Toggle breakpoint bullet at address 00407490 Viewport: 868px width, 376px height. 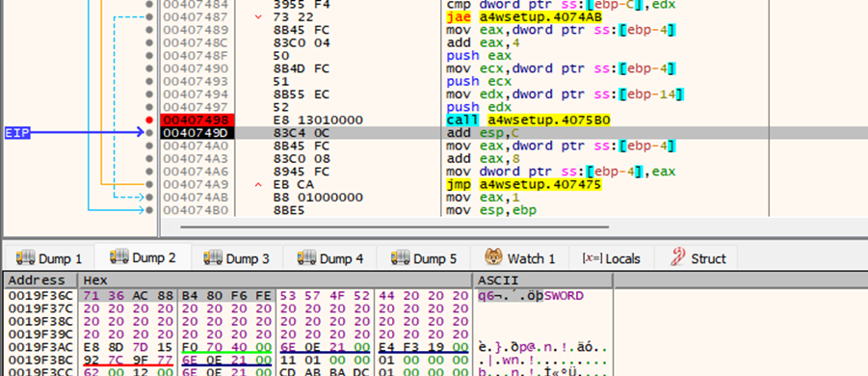pyautogui.click(x=149, y=68)
